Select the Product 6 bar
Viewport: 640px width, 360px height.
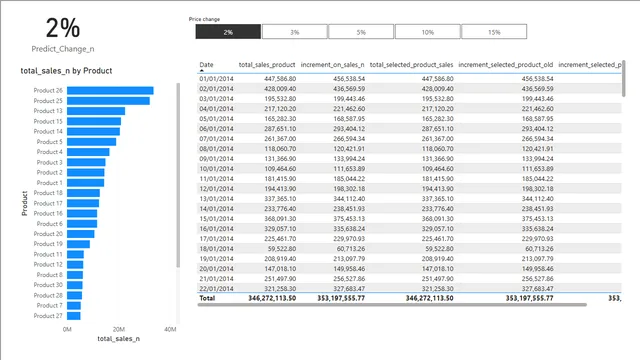point(82,224)
